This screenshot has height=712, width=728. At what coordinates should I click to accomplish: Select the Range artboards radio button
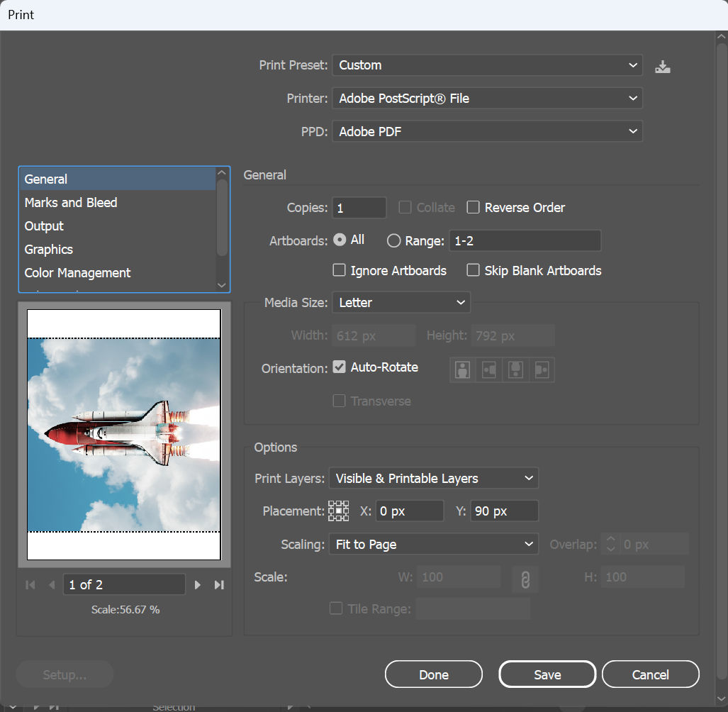point(393,240)
